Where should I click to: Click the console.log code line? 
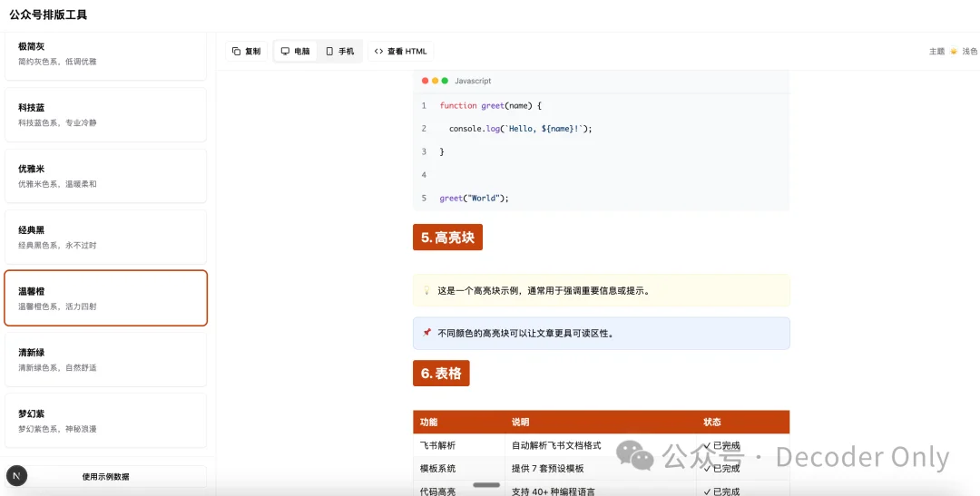(520, 128)
